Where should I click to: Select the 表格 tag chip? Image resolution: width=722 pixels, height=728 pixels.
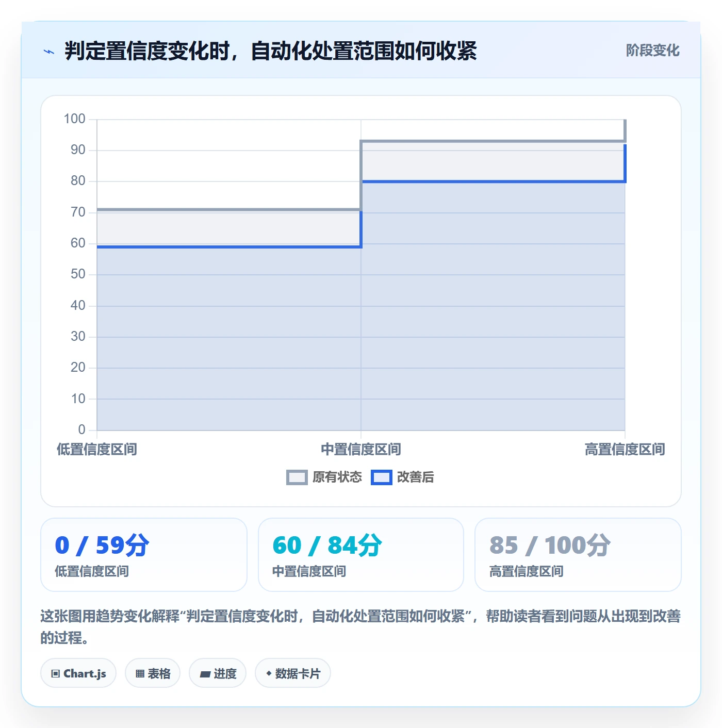153,673
